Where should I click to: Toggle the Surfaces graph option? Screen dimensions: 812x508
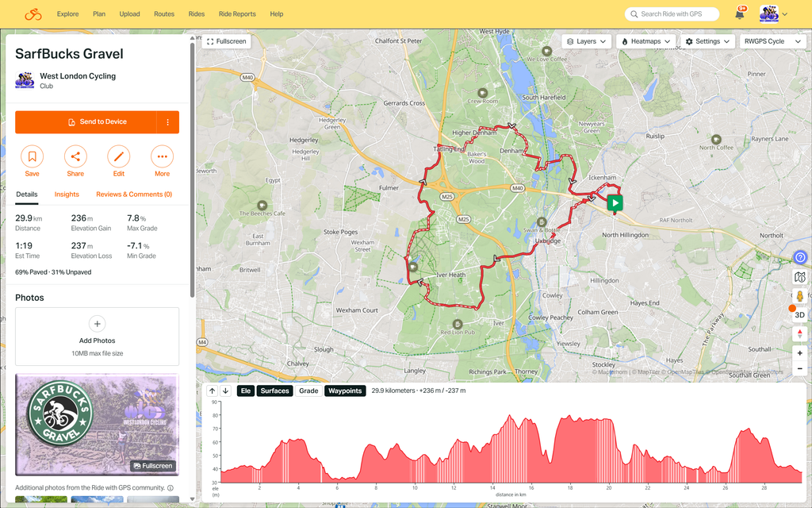[x=274, y=391]
